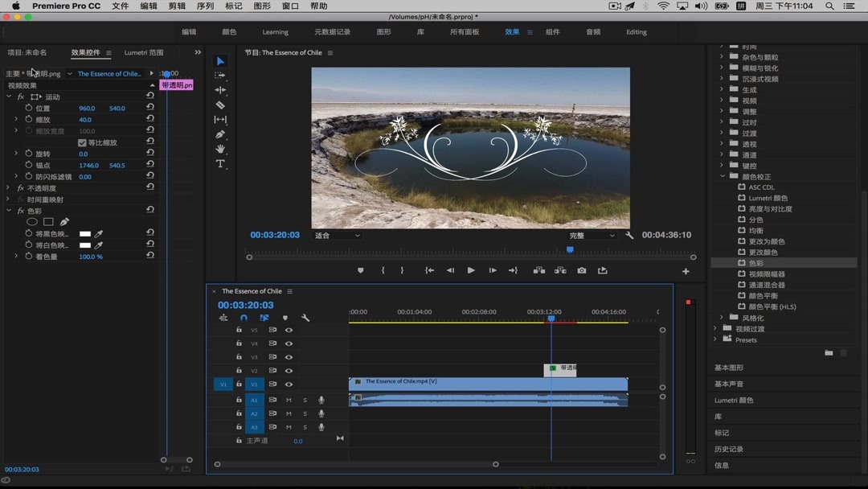Switch to the Lumetri 范围 tab

coord(143,53)
